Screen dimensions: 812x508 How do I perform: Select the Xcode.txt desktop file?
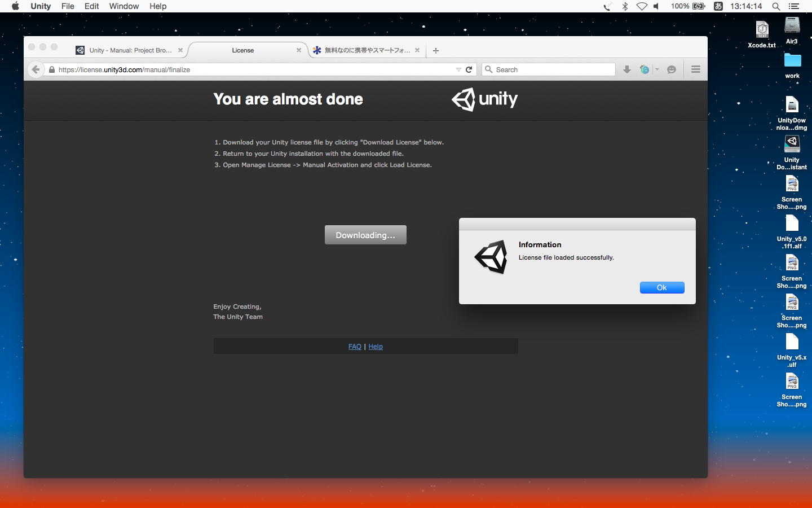tap(762, 34)
